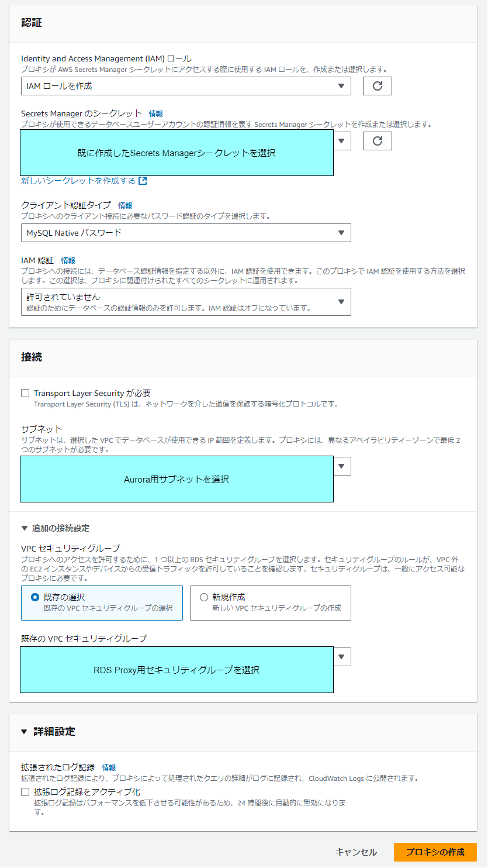Image resolution: width=488 pixels, height=868 pixels.
Task: Enable Transport Layer Security が必要 checkbox
Action: [25, 393]
